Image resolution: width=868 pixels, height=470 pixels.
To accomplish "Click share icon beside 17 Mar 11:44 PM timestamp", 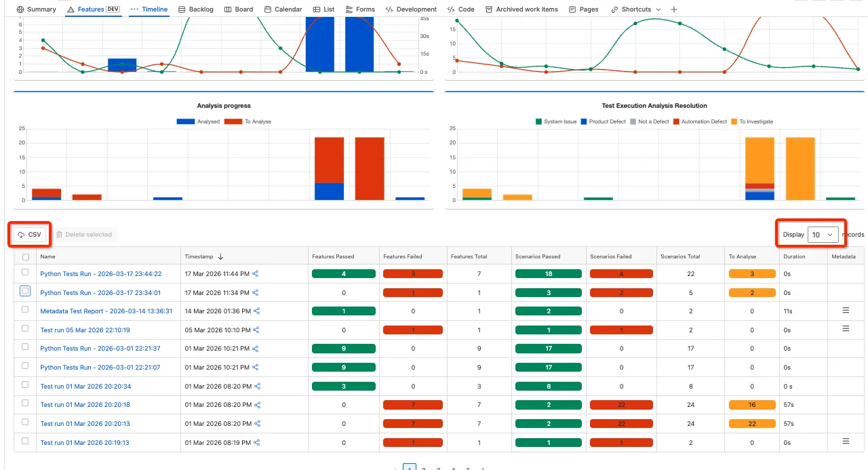I will [256, 274].
